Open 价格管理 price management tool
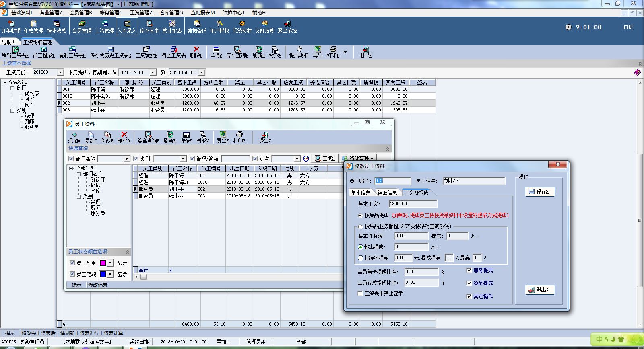 pyautogui.click(x=34, y=27)
